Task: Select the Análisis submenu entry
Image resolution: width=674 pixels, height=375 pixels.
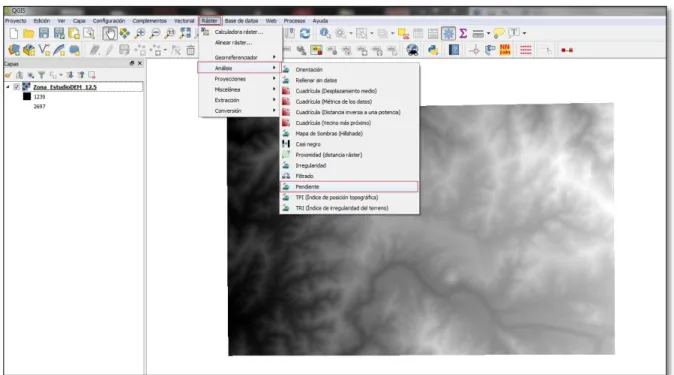Action: tap(240, 68)
